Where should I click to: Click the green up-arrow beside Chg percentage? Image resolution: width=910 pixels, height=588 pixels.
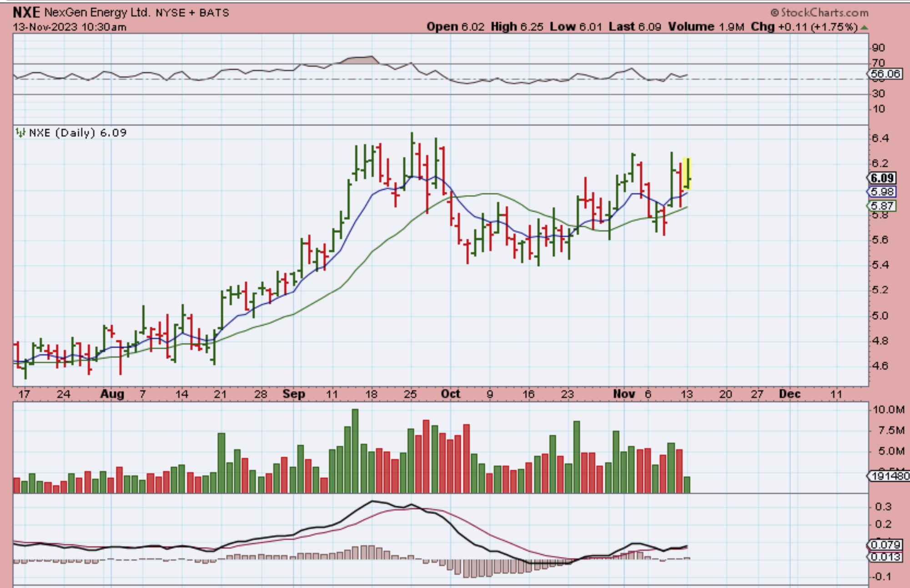[864, 27]
